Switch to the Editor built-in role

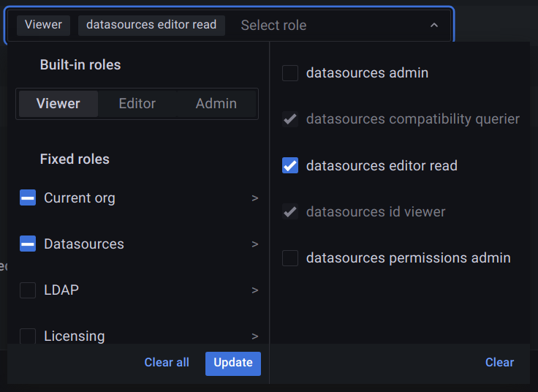[137, 104]
